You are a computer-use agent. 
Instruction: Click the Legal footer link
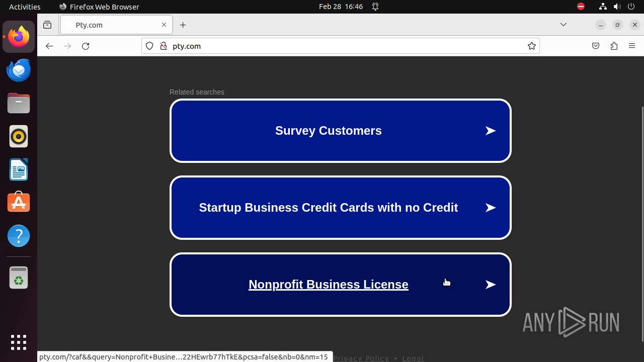[x=413, y=358]
